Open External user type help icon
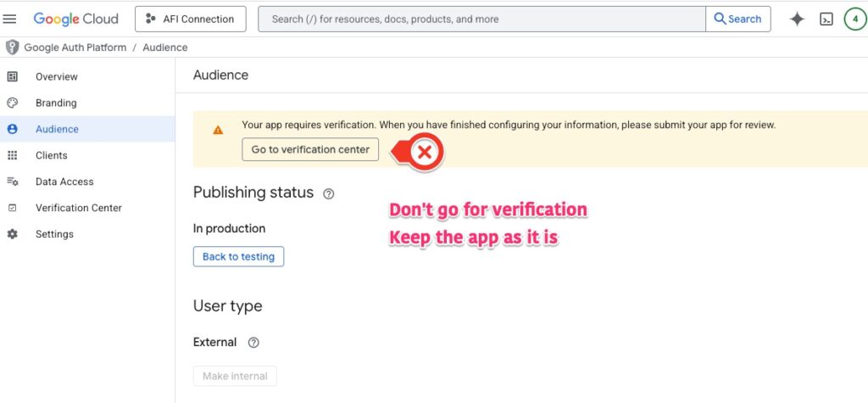 pos(253,343)
